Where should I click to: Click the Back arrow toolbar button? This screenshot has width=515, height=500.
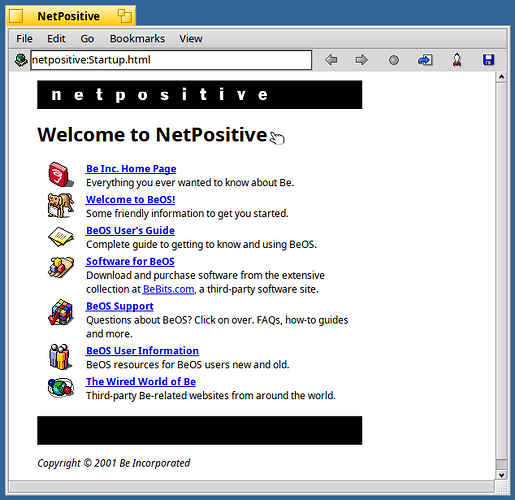point(331,60)
